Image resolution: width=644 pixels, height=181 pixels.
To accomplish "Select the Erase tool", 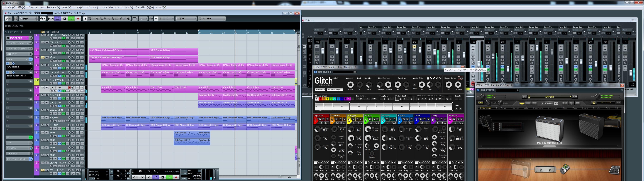I will tap(101, 18).
